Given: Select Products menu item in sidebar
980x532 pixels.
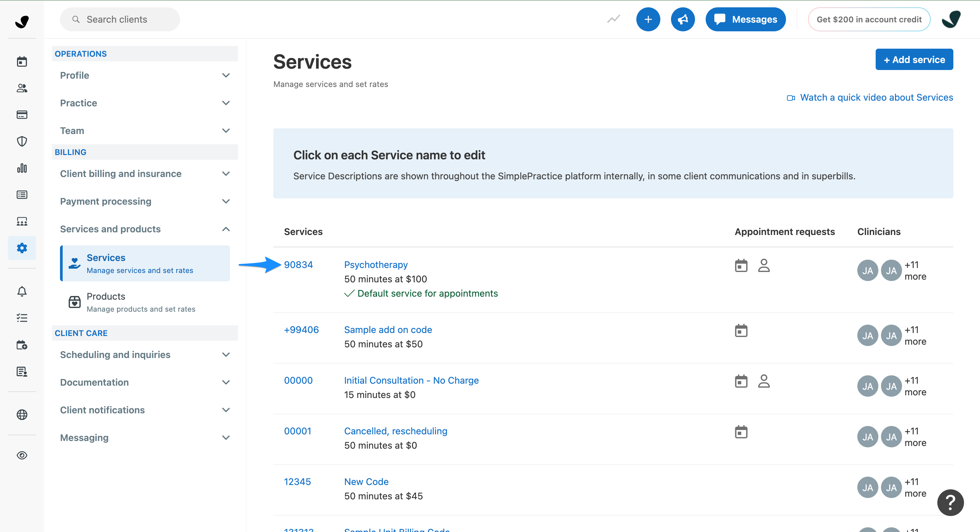Looking at the screenshot, I should pos(145,302).
